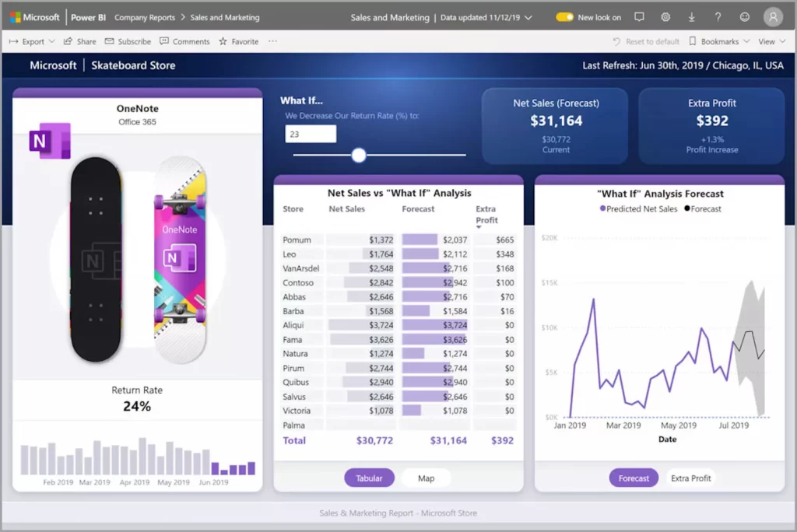Mark report as Favorite
Image resolution: width=797 pixels, height=532 pixels.
coord(238,41)
